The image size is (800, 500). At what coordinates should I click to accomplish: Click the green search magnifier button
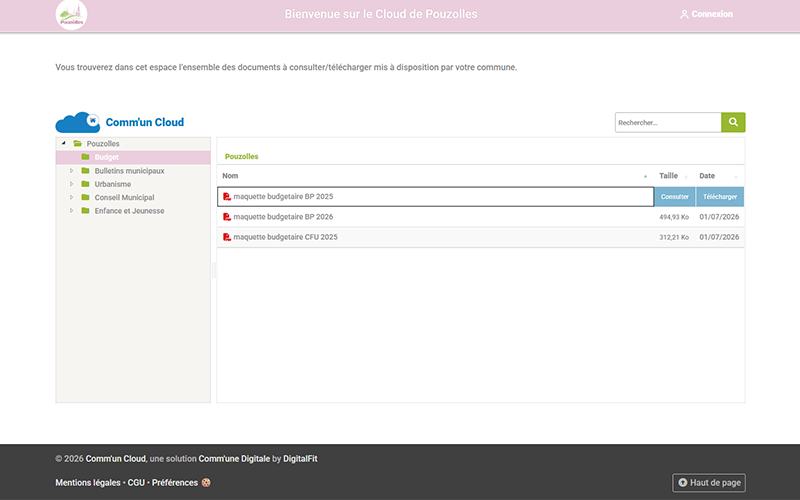coord(733,122)
